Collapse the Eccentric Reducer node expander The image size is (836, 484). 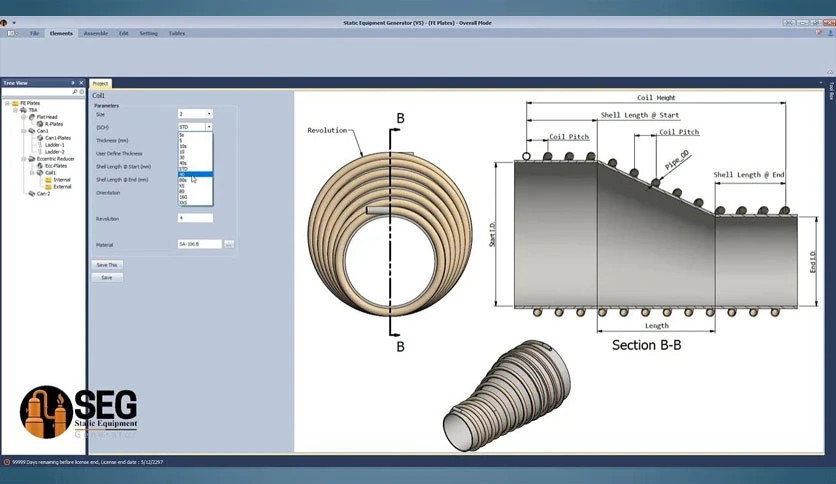pyautogui.click(x=23, y=159)
